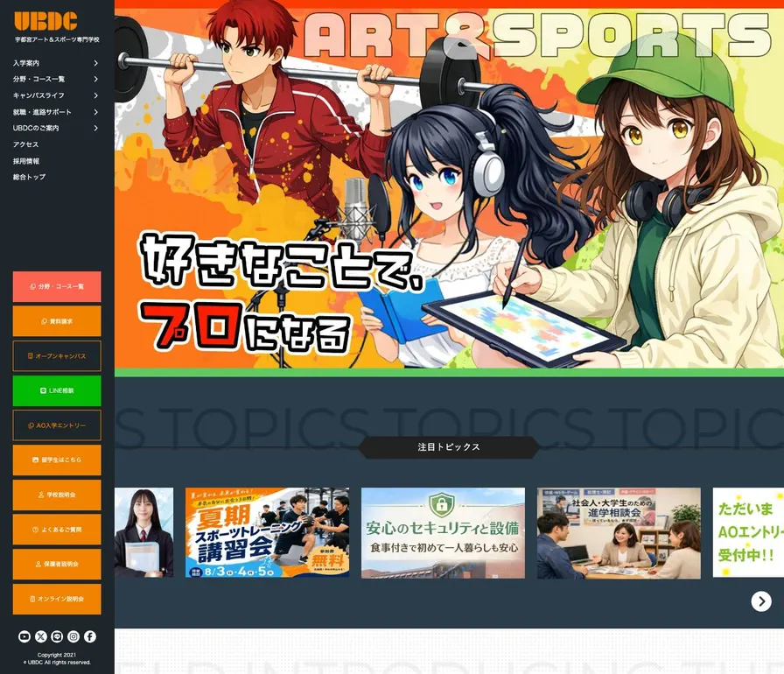Expand the キャンパスライフ menu chevron
Viewport: 784px width, 674px height.
pos(95,95)
